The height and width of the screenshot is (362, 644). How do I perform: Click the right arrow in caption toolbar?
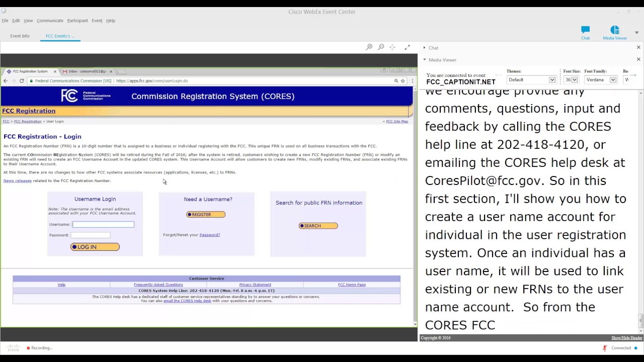point(633,75)
